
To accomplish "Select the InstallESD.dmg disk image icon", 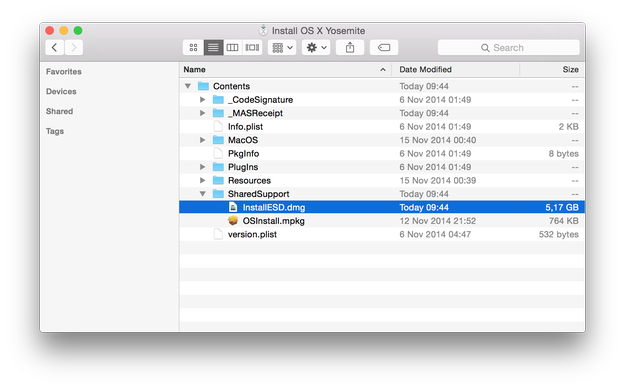I will [233, 207].
